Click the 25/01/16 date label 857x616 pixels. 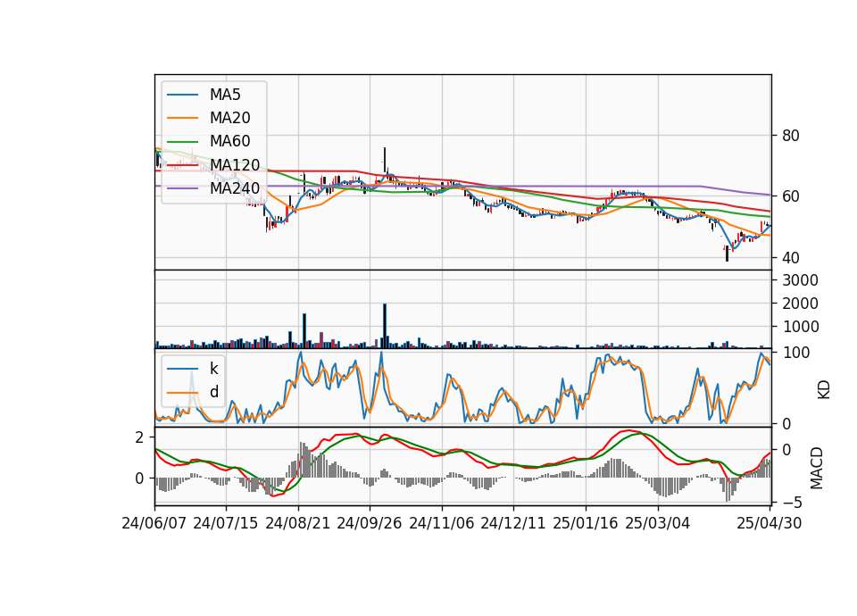pos(586,524)
